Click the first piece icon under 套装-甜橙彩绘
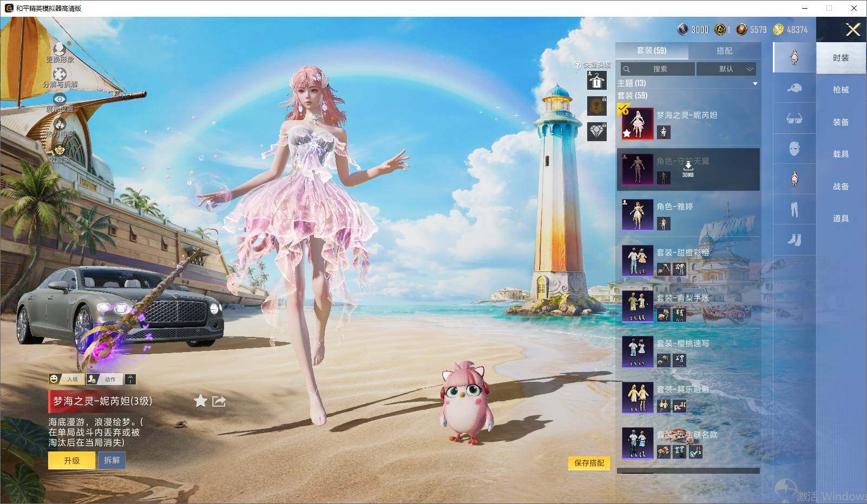The width and height of the screenshot is (867, 504). pyautogui.click(x=664, y=269)
